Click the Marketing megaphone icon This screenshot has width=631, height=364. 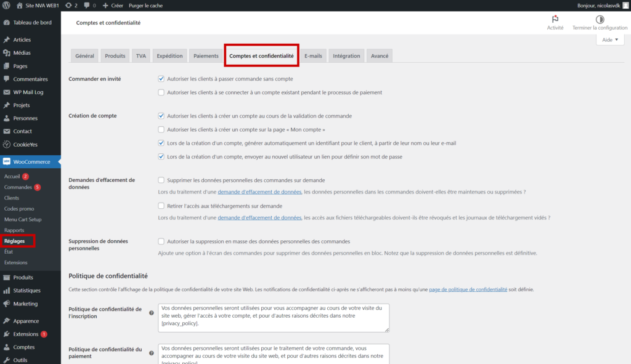pos(6,304)
